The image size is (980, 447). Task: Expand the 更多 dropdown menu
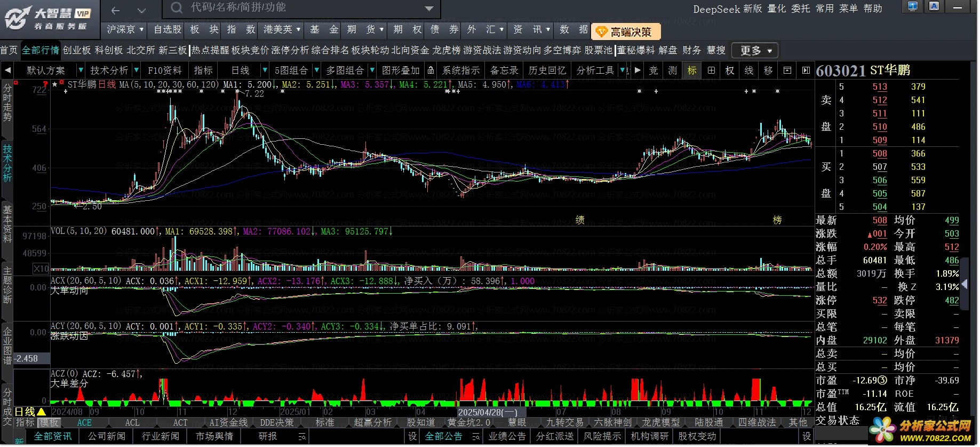coord(755,51)
